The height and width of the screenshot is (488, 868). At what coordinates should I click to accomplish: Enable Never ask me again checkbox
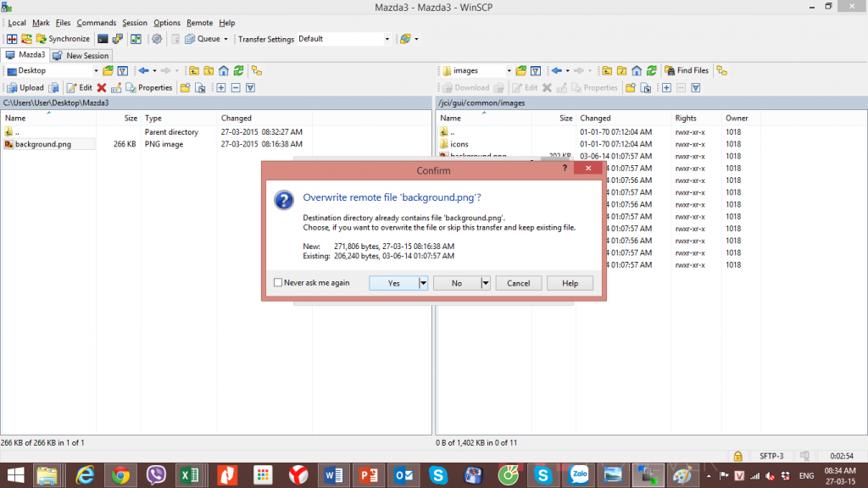(278, 283)
